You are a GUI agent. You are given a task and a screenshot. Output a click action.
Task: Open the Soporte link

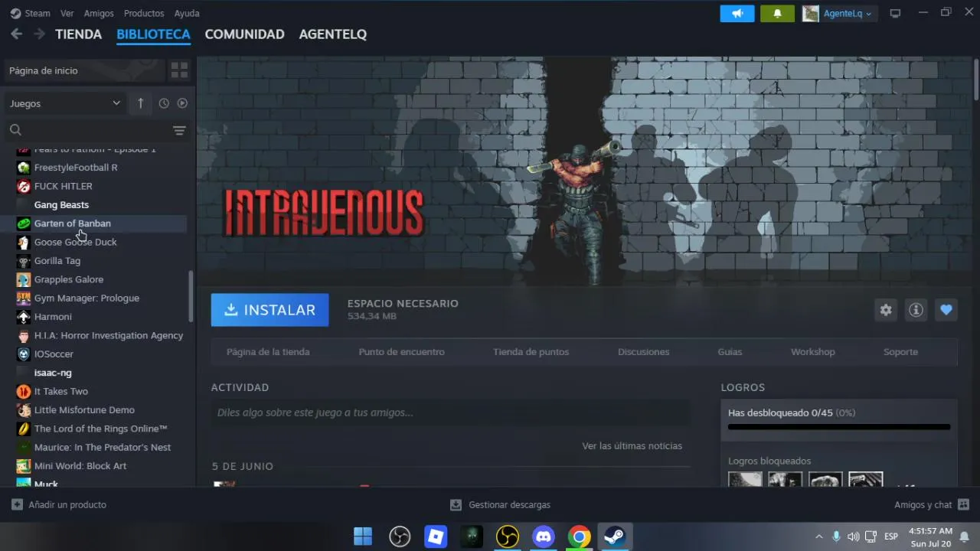[900, 352]
